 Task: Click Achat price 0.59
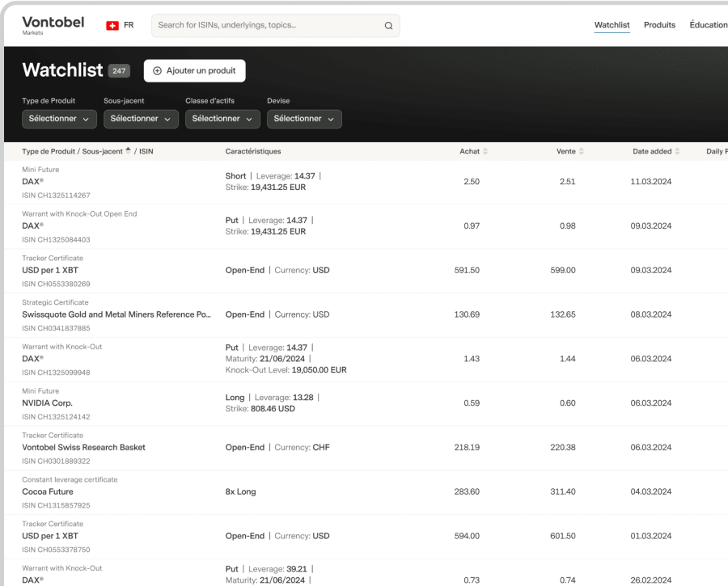(472, 403)
